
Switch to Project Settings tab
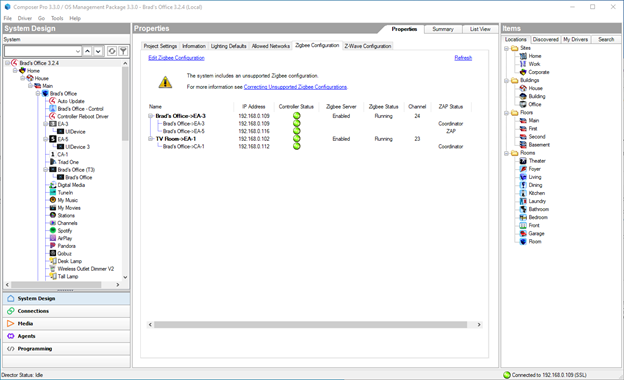click(x=160, y=46)
